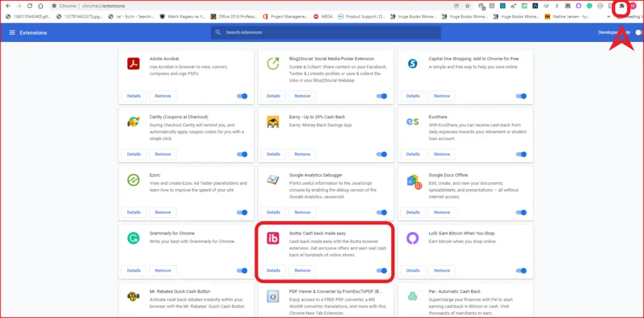The height and width of the screenshot is (318, 644).
Task: Disable Google Analytics Debugger toggle
Action: pyautogui.click(x=382, y=212)
